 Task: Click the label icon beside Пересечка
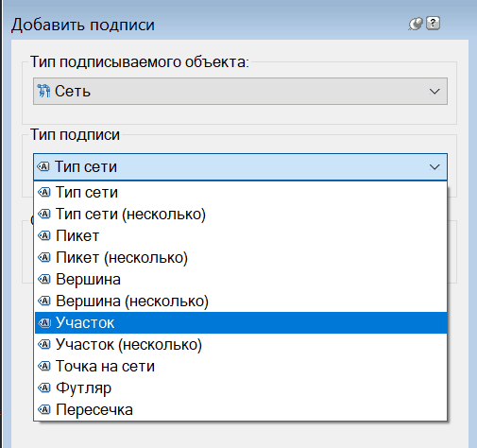point(44,409)
